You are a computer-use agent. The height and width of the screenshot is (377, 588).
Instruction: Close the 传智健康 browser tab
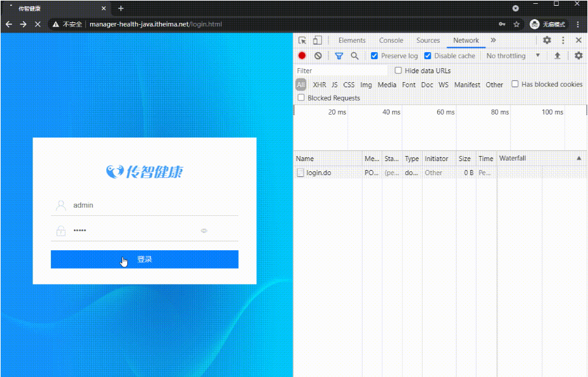104,8
